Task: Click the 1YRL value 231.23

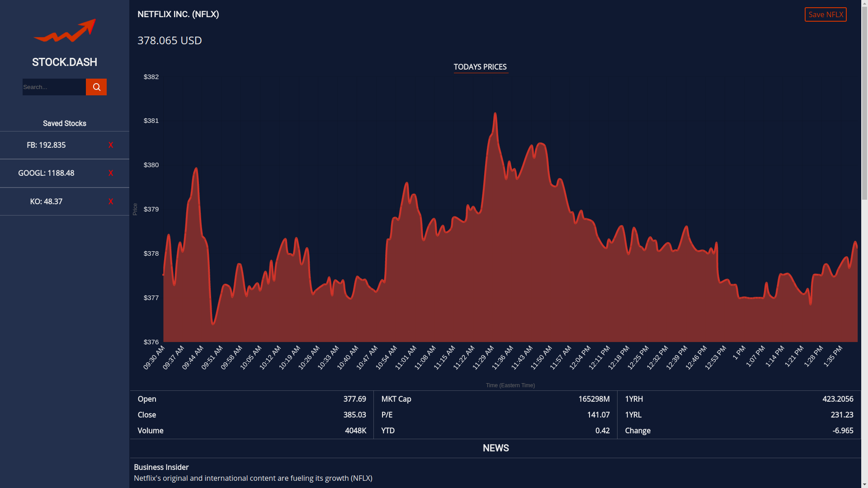Action: [842, 415]
